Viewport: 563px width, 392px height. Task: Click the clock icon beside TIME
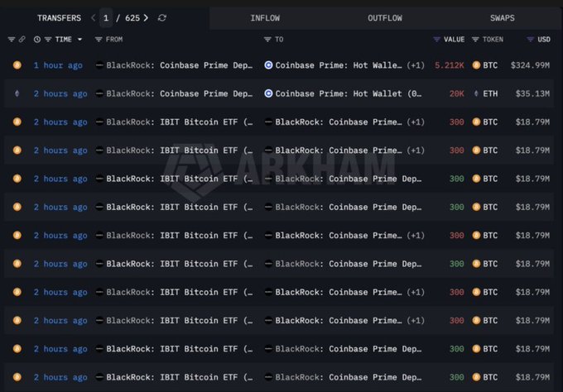(x=37, y=40)
